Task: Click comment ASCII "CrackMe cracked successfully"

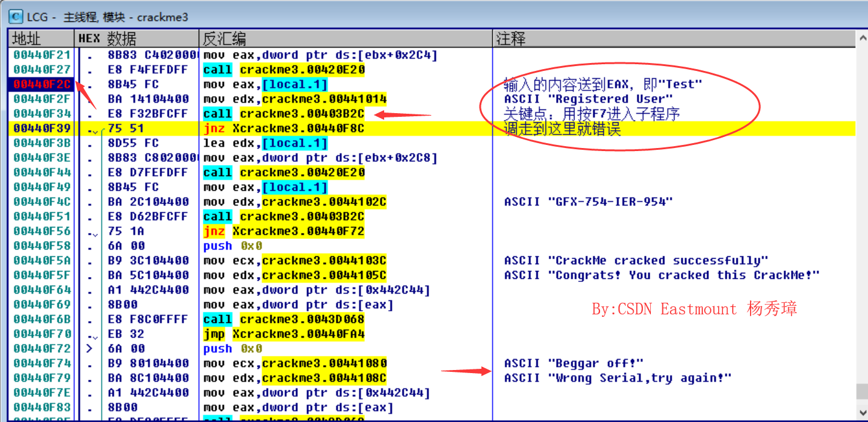Action: [x=636, y=261]
